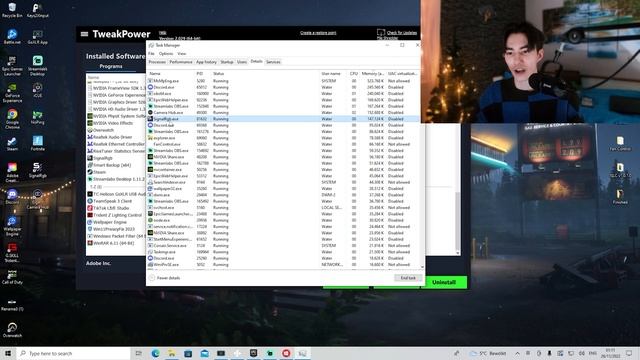
Task: Open Google Chrome desktop icon
Action: coord(12,119)
